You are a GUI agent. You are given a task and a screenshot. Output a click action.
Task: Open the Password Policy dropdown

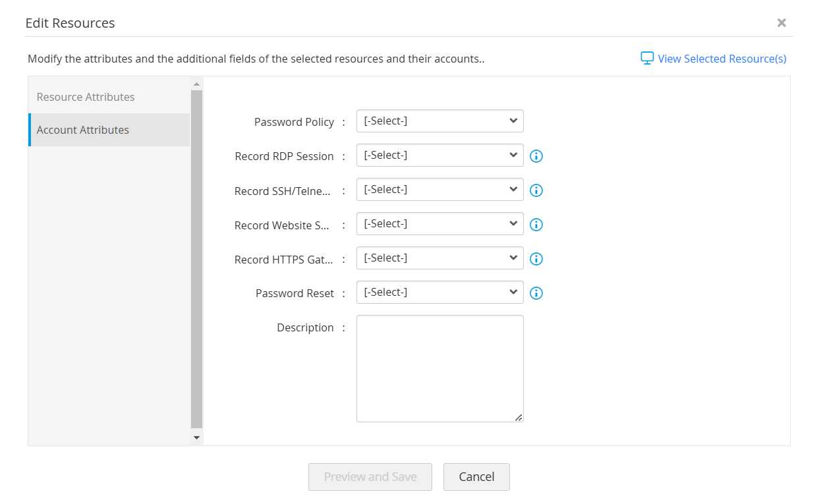click(439, 121)
